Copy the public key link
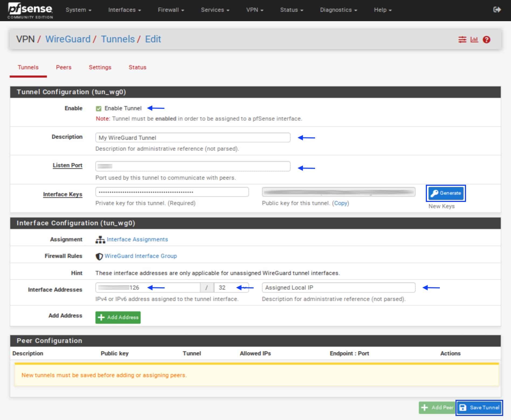 point(341,203)
